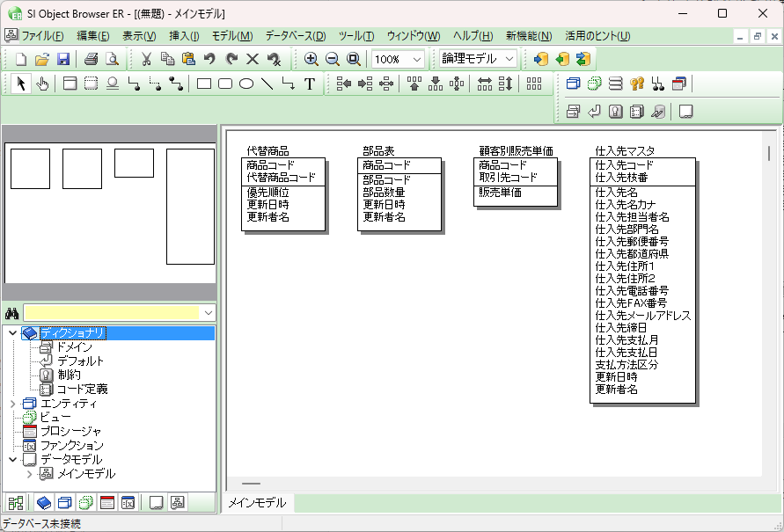Click the dictionary book icon in bottom bar
This screenshot has height=532, width=784.
pyautogui.click(x=44, y=502)
